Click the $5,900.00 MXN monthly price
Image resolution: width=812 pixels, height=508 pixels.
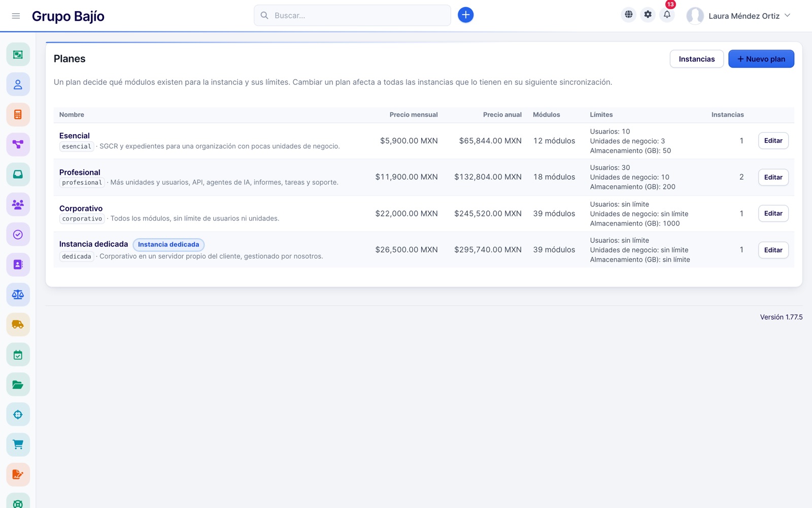coord(409,141)
